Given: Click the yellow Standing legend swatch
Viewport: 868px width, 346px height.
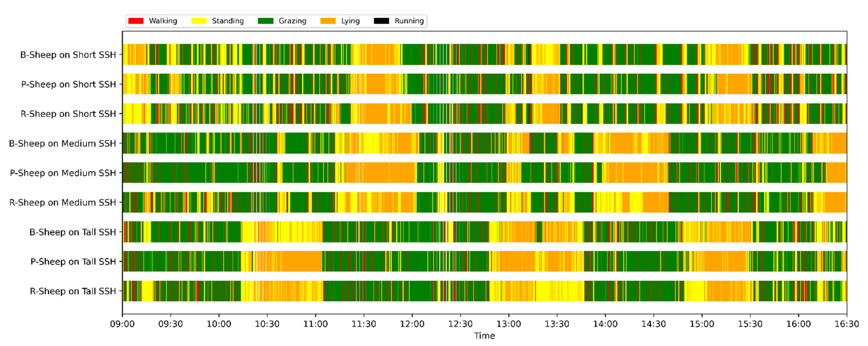Looking at the screenshot, I should (199, 21).
